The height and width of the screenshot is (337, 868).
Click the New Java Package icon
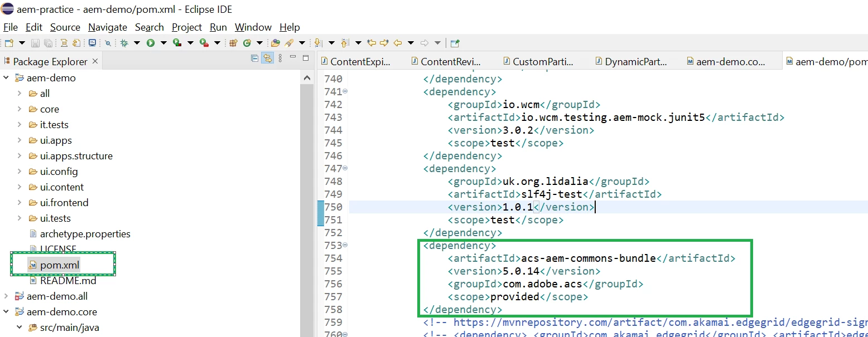tap(233, 43)
